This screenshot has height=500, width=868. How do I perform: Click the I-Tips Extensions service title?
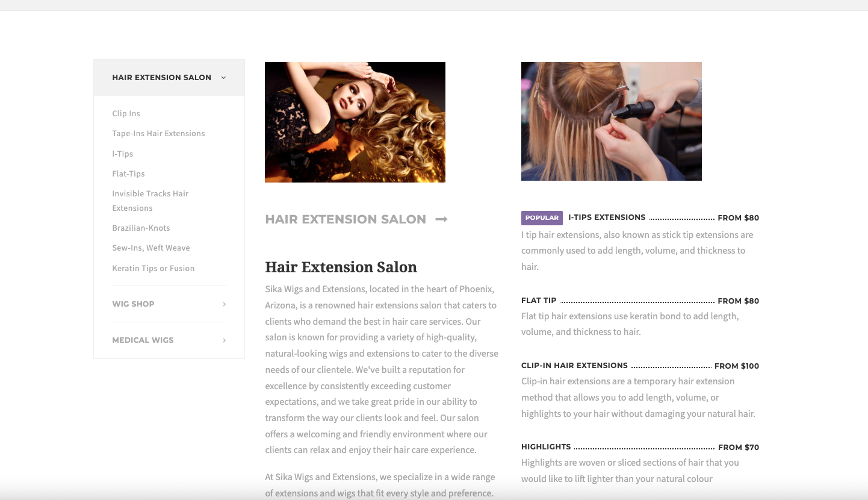point(607,217)
